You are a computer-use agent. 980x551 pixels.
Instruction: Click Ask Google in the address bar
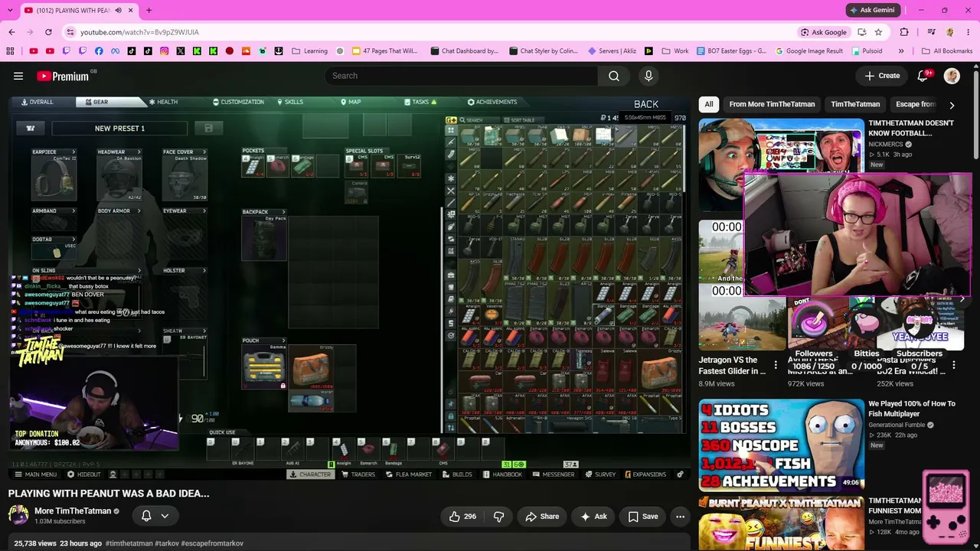(x=823, y=32)
